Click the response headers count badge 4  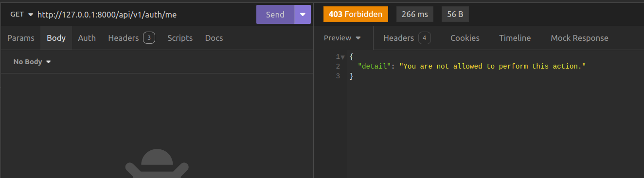pyautogui.click(x=425, y=38)
